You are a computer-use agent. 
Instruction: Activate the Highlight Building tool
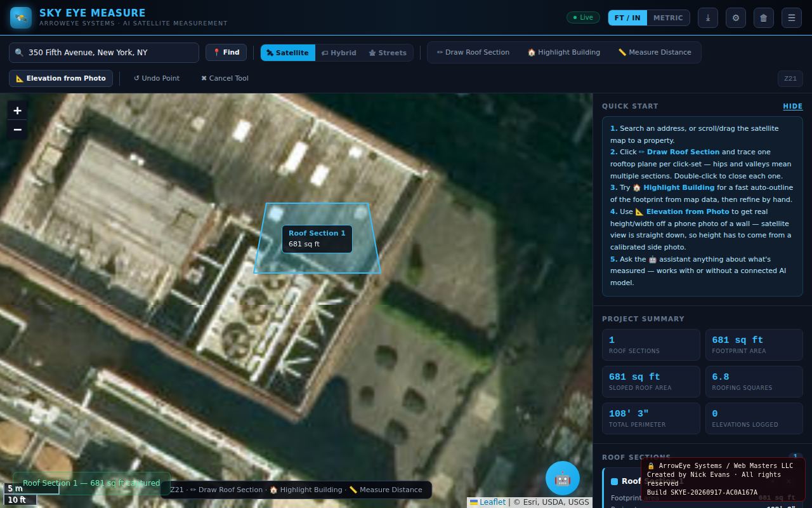tap(563, 52)
